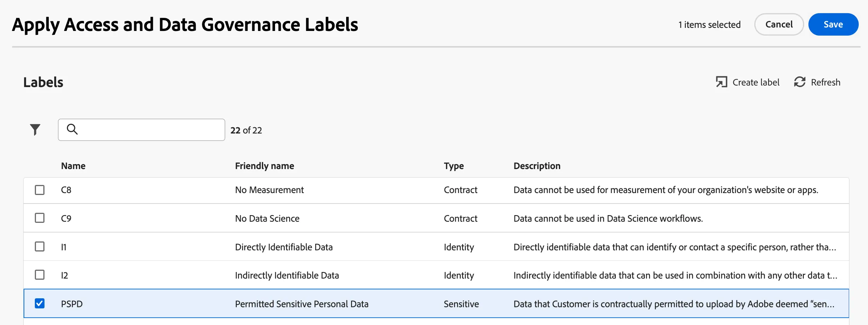Viewport: 868px width, 325px height.
Task: Save the applied governance labels
Action: click(833, 24)
